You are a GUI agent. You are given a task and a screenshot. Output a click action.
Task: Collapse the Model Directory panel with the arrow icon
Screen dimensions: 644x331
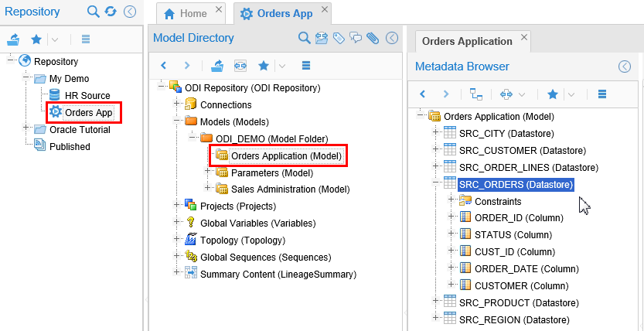click(x=392, y=38)
